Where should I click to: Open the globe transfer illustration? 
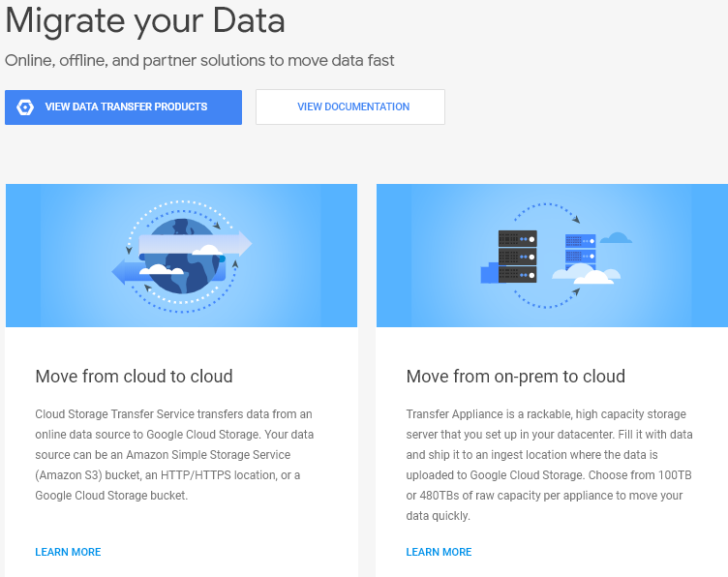pyautogui.click(x=182, y=256)
